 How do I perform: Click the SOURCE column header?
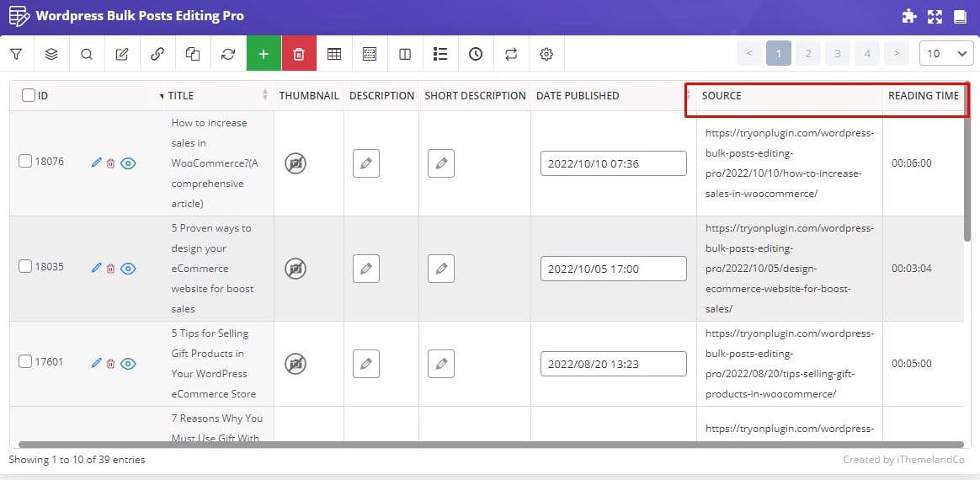pos(722,96)
